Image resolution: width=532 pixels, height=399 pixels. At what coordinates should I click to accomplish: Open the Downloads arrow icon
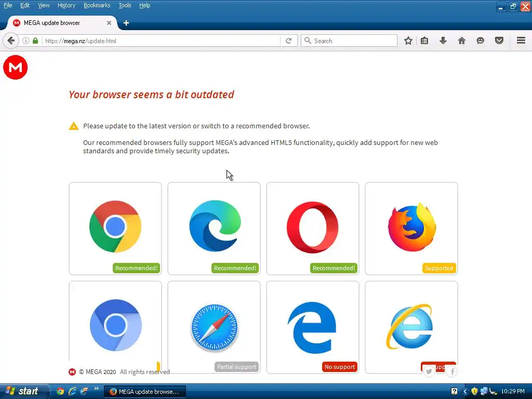tap(443, 41)
